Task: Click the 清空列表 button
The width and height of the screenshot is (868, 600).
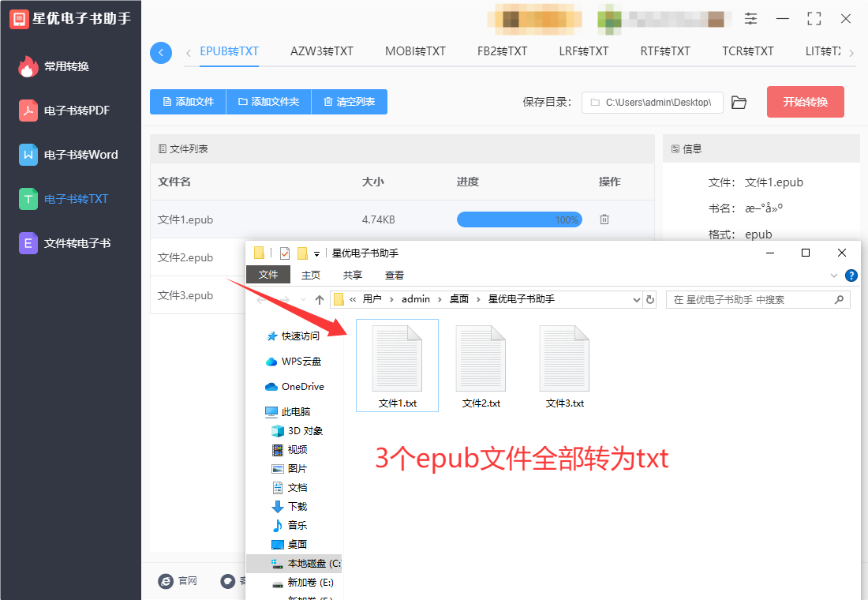Action: pos(350,102)
